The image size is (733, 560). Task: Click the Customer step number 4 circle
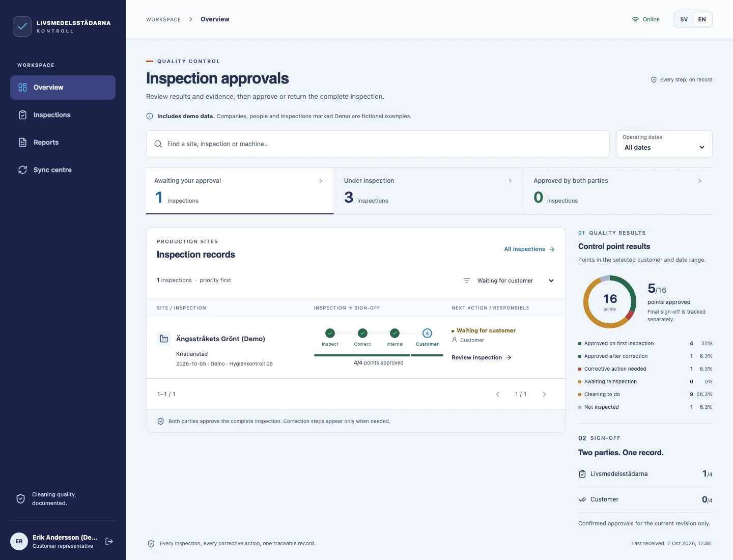tap(427, 333)
